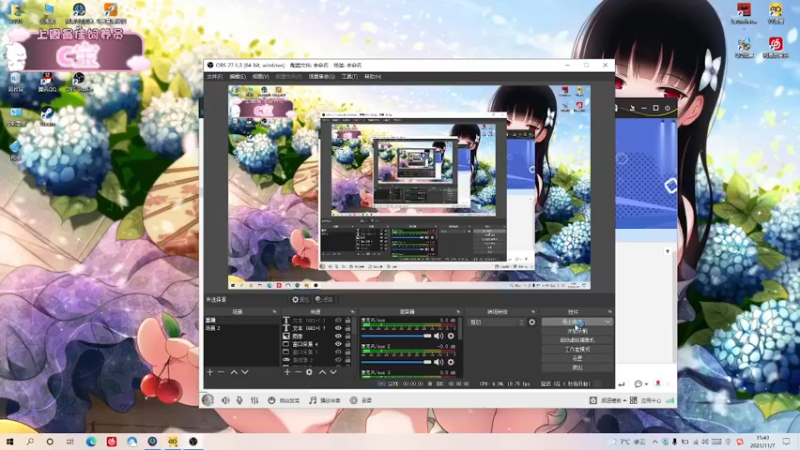Click the music note button in the bottom bar

point(325,401)
